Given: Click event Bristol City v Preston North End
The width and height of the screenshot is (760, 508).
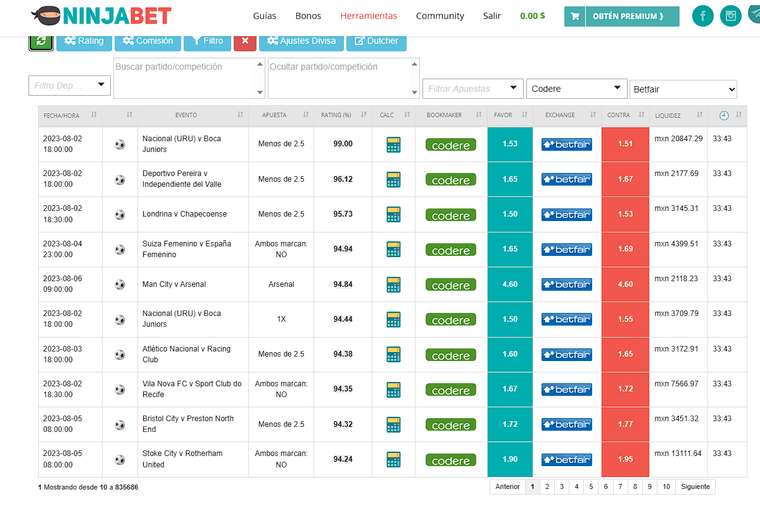Looking at the screenshot, I should tap(188, 424).
